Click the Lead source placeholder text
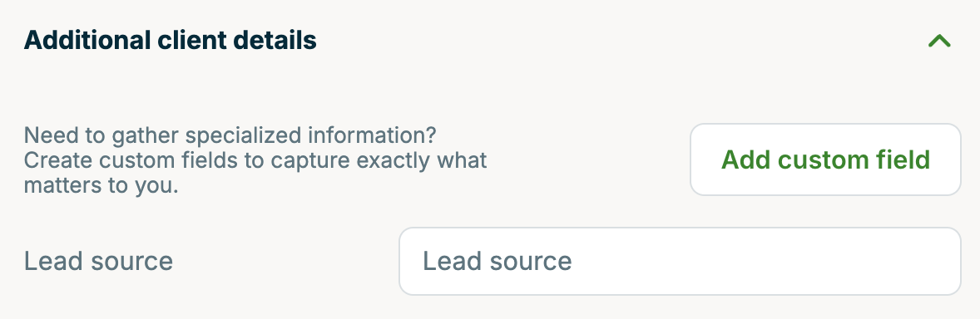Screen dimensions: 980x319 click(497, 261)
